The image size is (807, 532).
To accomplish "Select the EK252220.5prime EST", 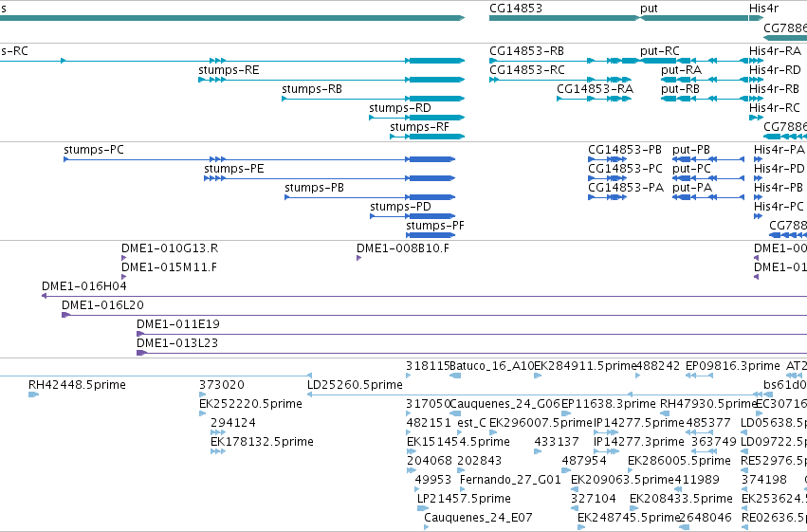I will (x=202, y=413).
